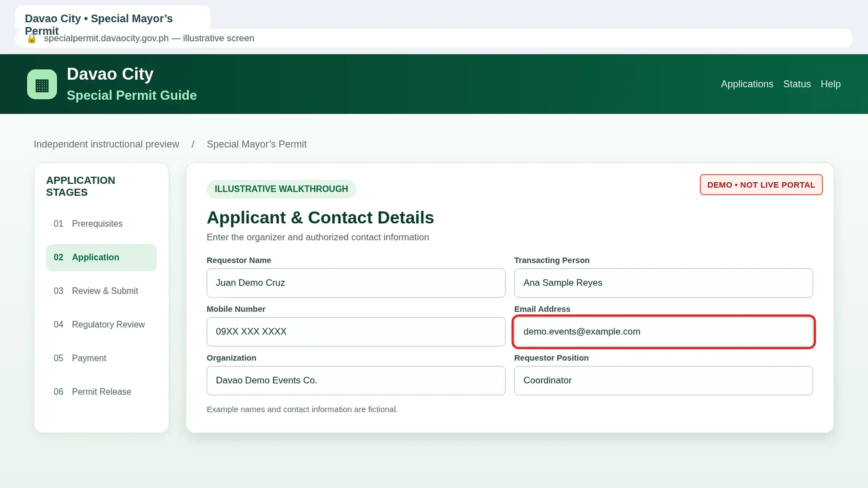Screen dimensions: 868x488
Task: Click the Applicant & Contact Details heading
Action: (x=320, y=218)
